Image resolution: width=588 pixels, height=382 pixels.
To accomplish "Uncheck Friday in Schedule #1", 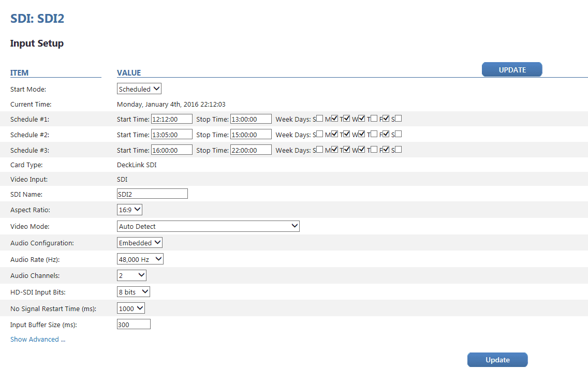I will coord(386,119).
